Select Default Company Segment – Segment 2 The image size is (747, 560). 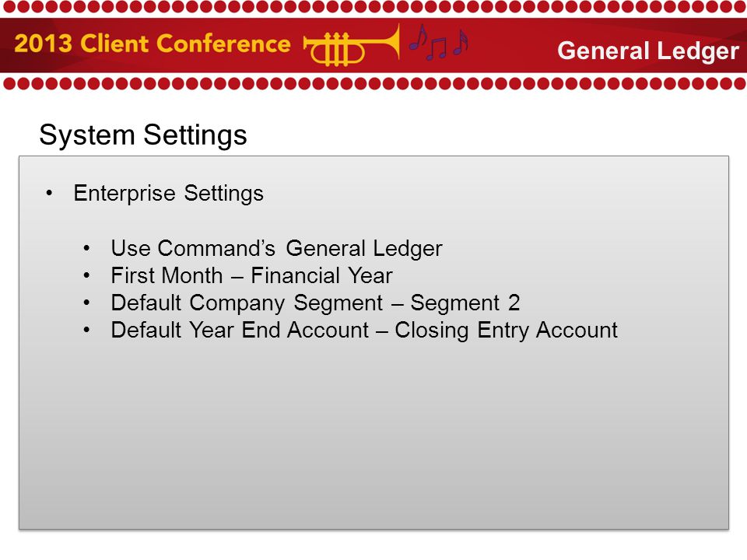315,303
